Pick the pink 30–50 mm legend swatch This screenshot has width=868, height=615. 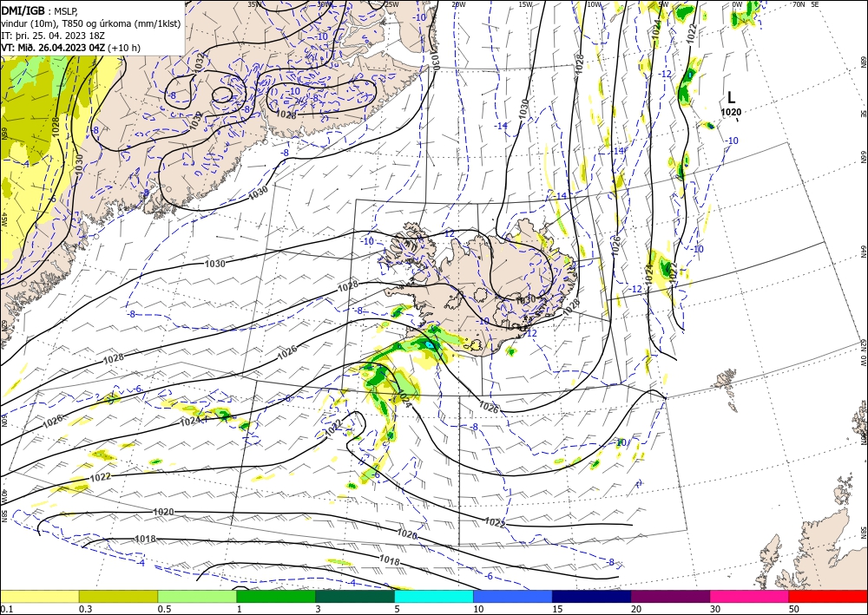click(x=750, y=596)
